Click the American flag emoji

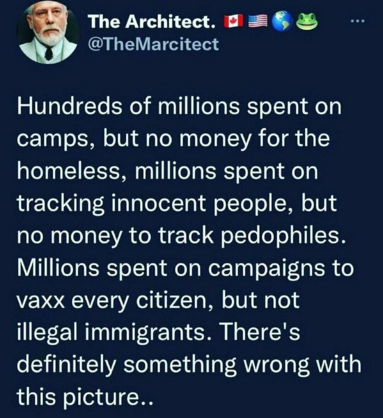click(259, 21)
